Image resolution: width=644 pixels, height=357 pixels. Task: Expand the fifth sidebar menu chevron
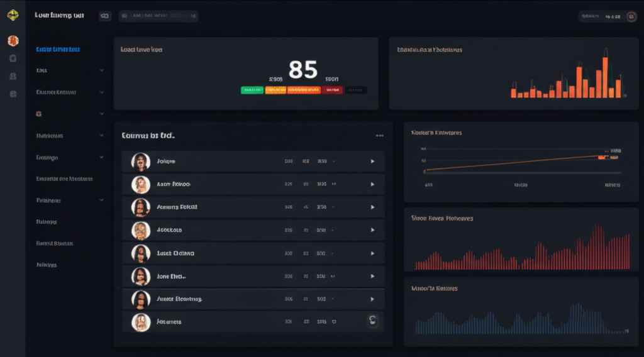tap(101, 157)
